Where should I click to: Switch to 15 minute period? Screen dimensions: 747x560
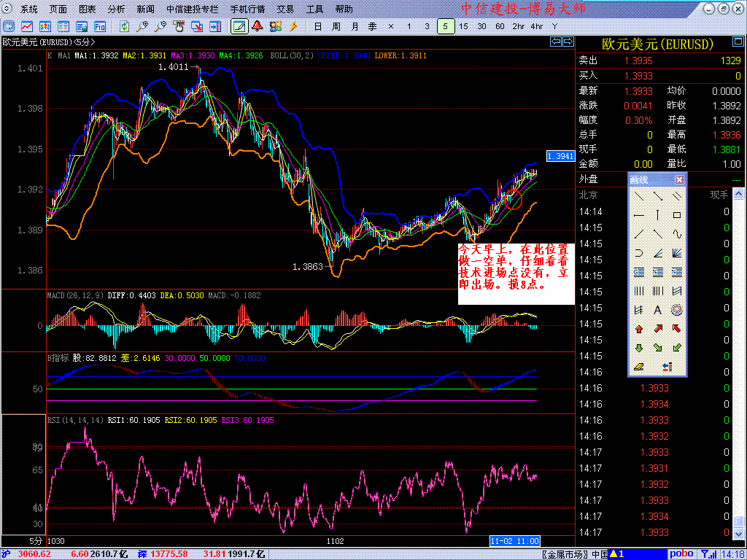(x=463, y=26)
